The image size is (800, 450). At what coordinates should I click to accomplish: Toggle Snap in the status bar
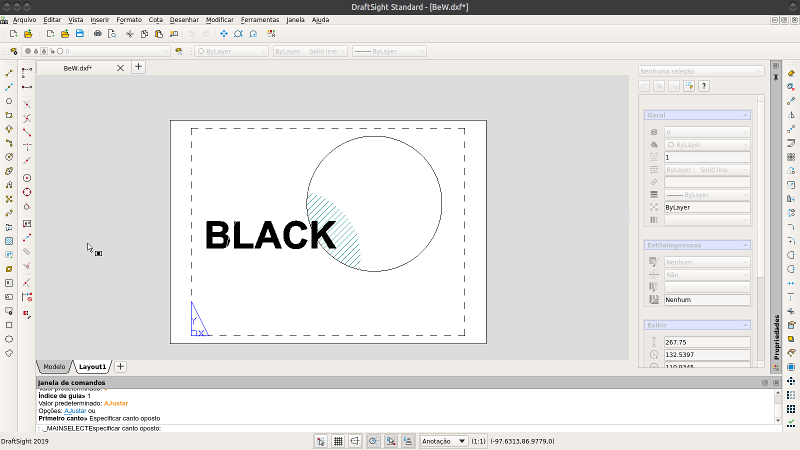321,440
